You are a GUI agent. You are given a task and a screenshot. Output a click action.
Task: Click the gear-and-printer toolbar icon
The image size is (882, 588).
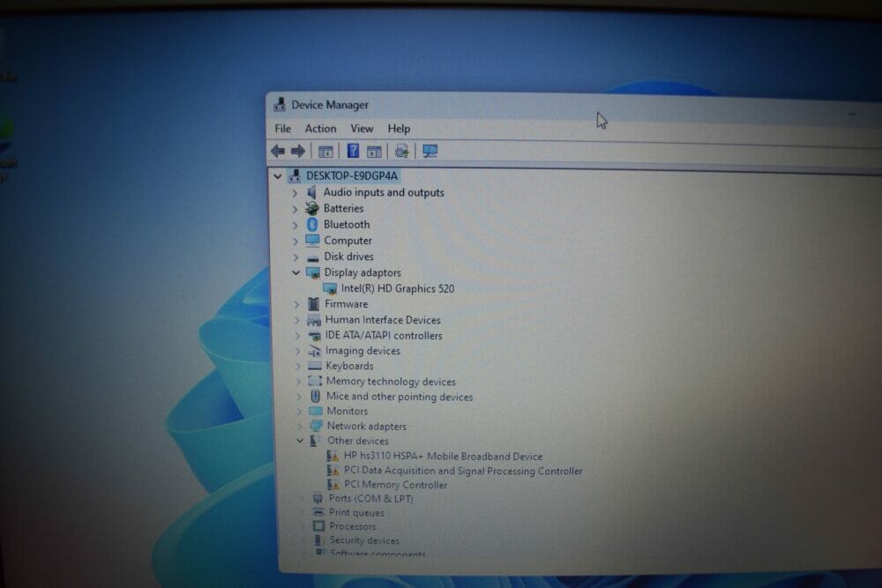401,151
